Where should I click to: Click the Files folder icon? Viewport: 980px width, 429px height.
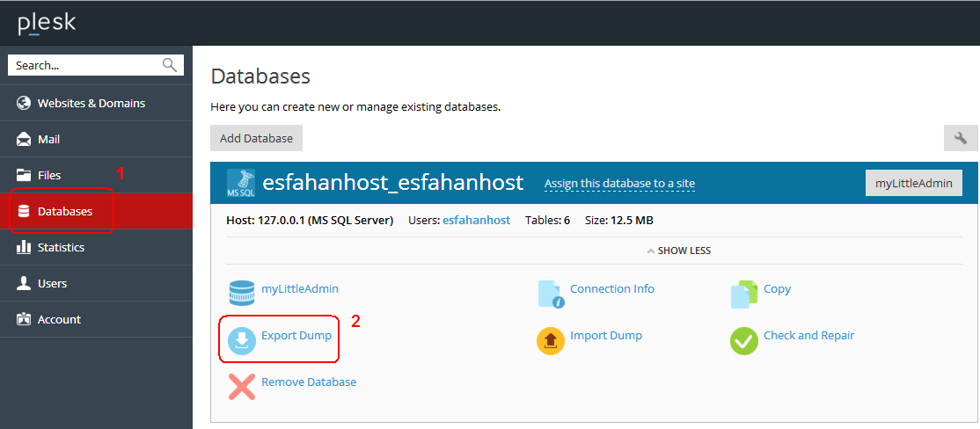pos(24,176)
